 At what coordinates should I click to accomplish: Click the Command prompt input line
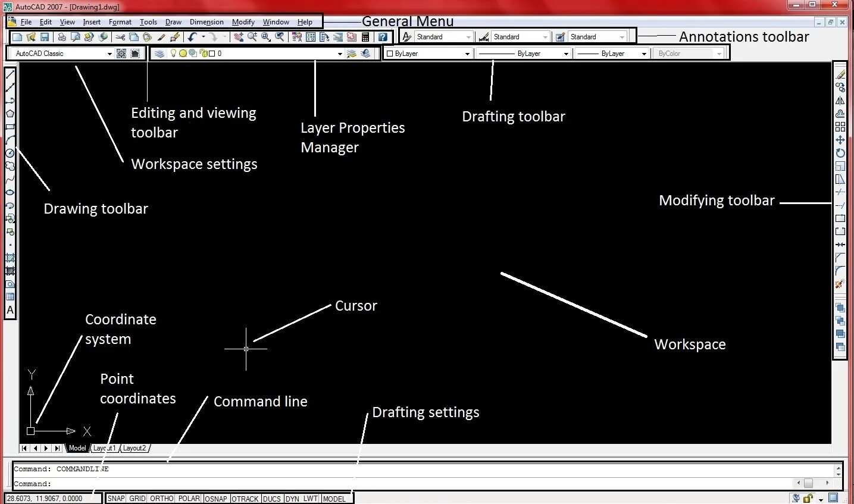pos(403,484)
